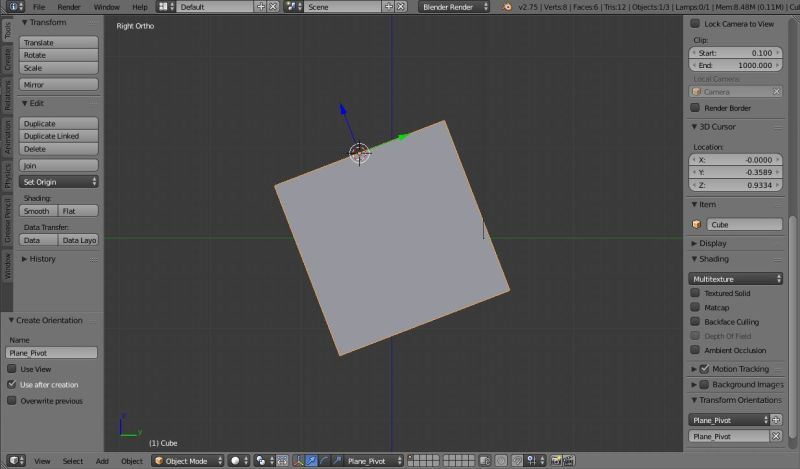
Task: Click the Mirror button
Action: coord(59,85)
